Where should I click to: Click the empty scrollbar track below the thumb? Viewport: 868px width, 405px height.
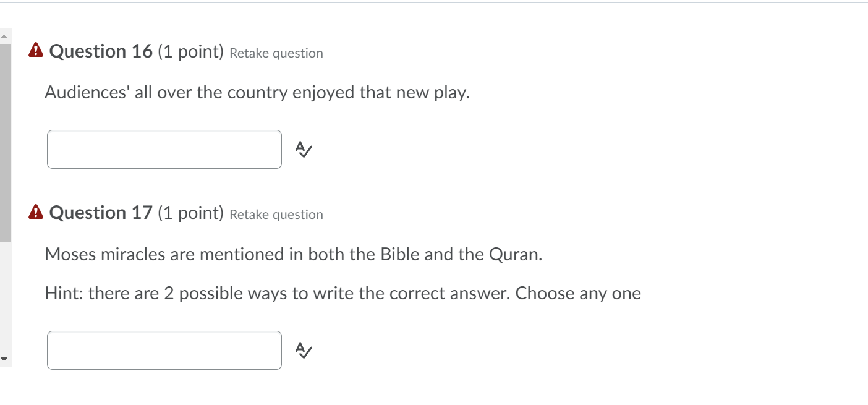coord(5,297)
